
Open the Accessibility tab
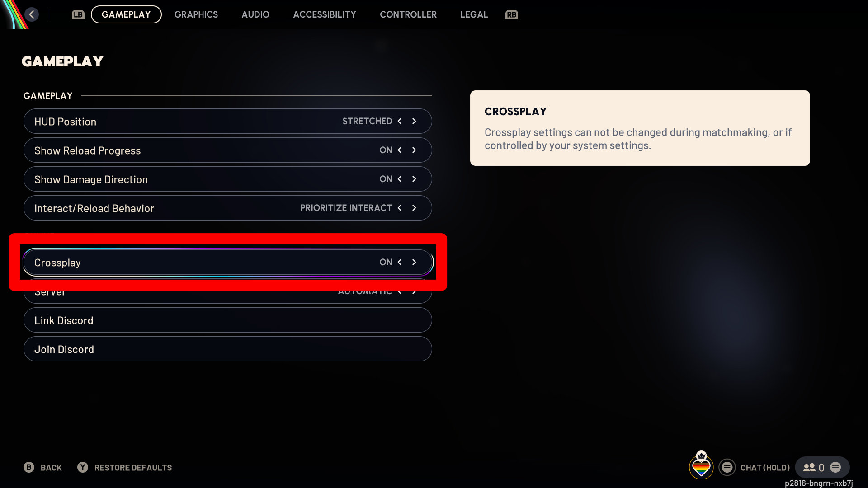(325, 14)
